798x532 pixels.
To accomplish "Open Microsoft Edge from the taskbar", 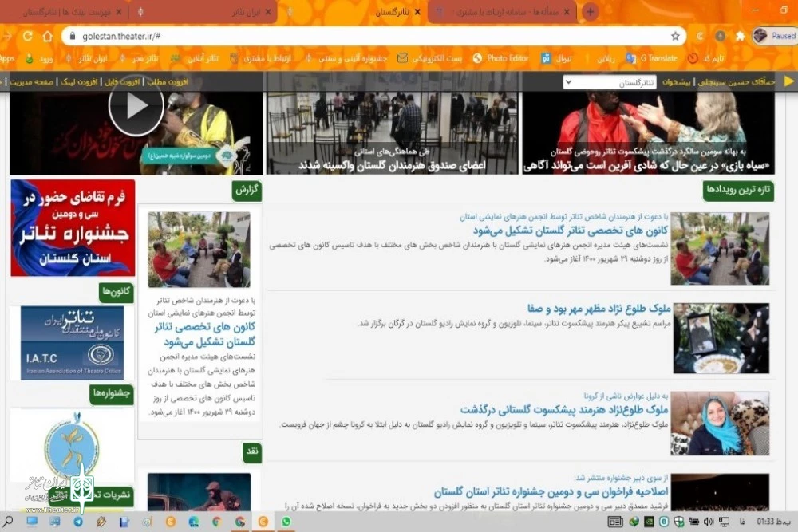I will coord(194,522).
